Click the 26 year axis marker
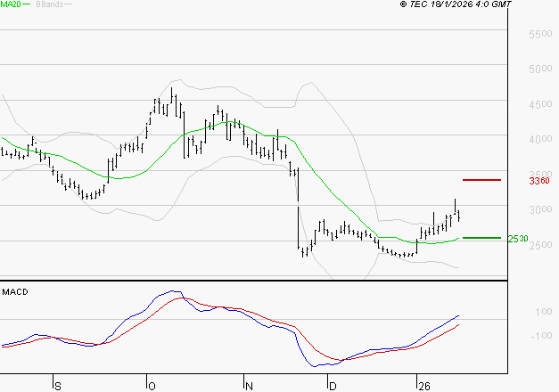Image resolution: width=559 pixels, height=392 pixels. [424, 387]
